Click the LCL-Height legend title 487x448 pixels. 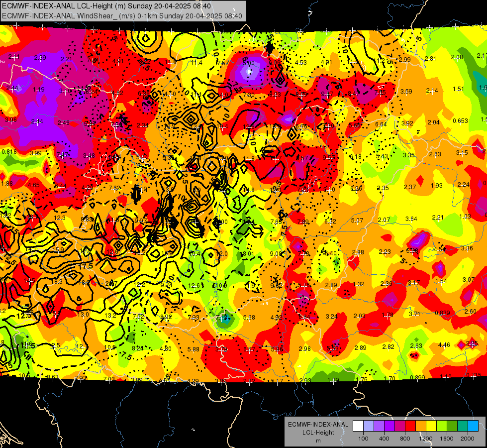point(318,433)
